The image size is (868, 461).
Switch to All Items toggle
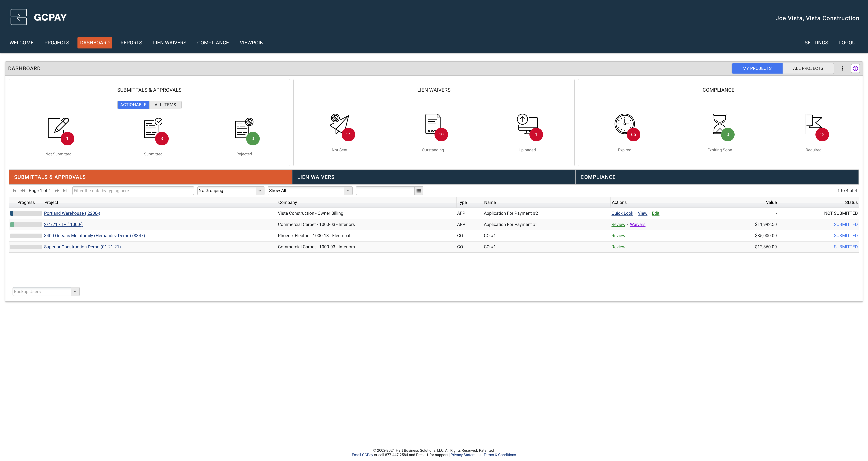165,105
